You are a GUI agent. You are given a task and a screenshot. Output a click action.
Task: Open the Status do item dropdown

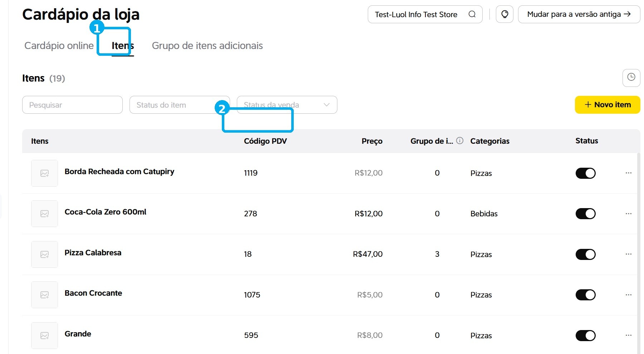coord(180,105)
